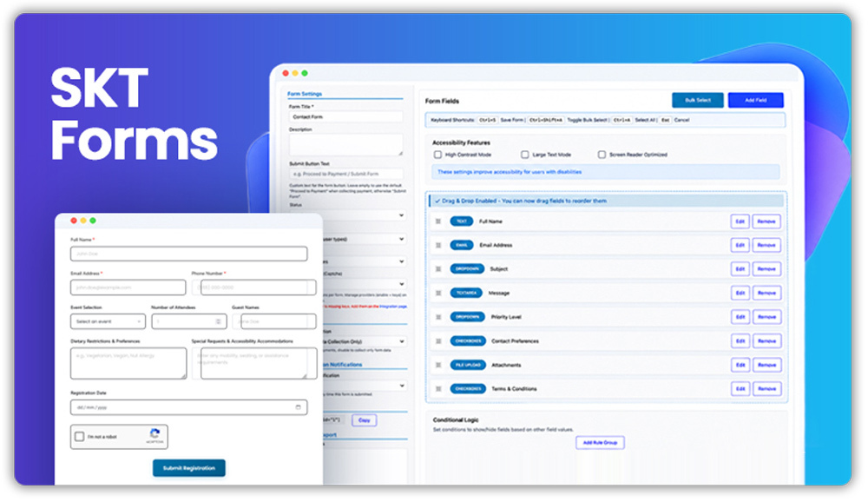
Task: Click the Dietary Restrictions & Preferences textarea
Action: (128, 364)
